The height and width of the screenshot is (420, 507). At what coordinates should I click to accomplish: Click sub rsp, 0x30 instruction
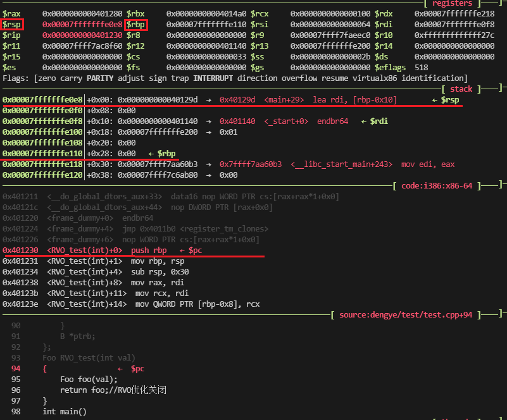(x=160, y=272)
